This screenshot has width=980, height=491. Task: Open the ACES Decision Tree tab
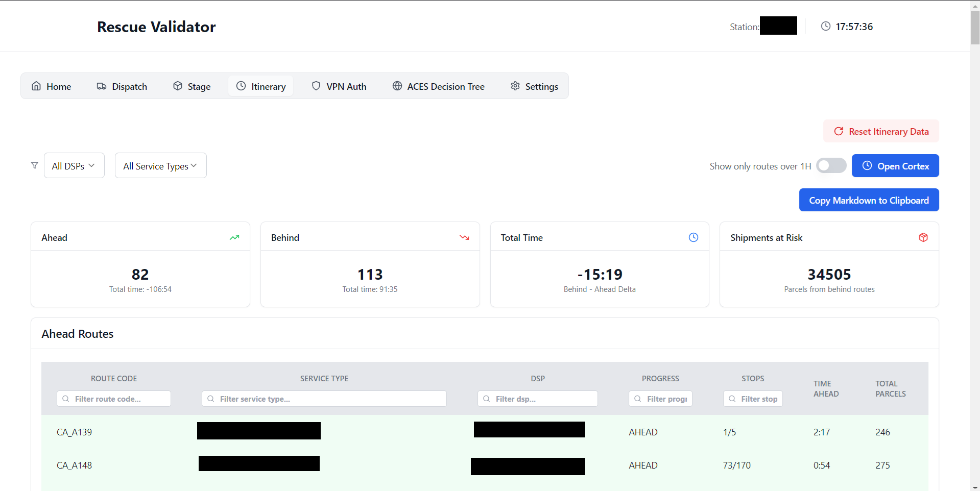[x=438, y=86]
